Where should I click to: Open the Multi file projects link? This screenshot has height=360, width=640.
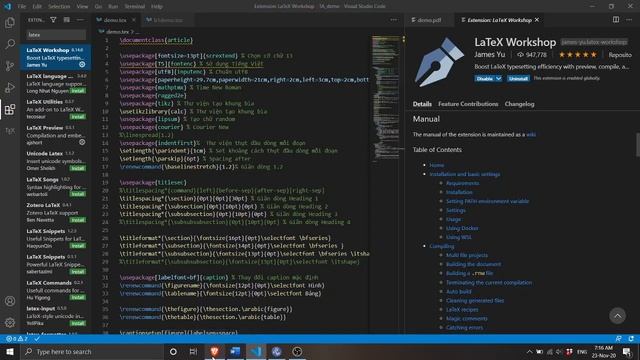[467, 255]
